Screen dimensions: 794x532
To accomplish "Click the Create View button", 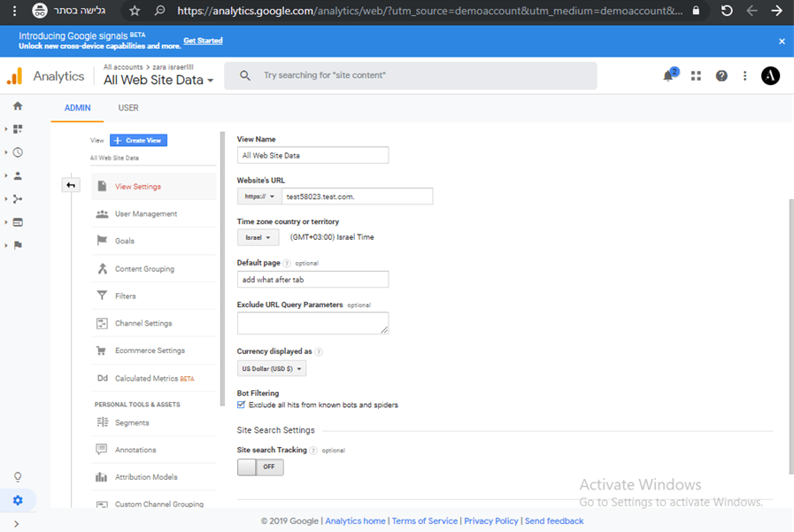I will pyautogui.click(x=138, y=141).
